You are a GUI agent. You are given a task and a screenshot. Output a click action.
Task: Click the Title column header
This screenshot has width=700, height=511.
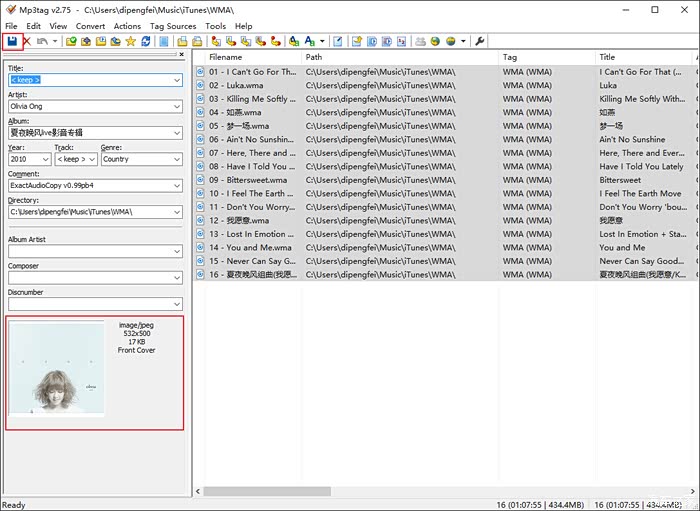[x=640, y=57]
